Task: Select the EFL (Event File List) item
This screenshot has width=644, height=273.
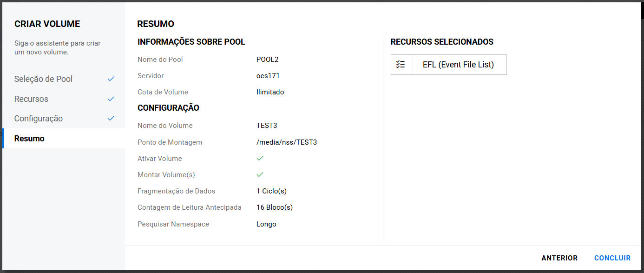Action: (458, 65)
